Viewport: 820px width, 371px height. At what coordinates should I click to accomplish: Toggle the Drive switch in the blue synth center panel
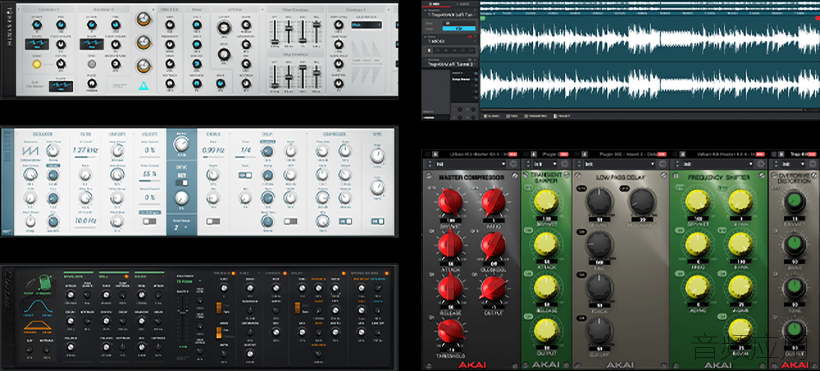(181, 183)
